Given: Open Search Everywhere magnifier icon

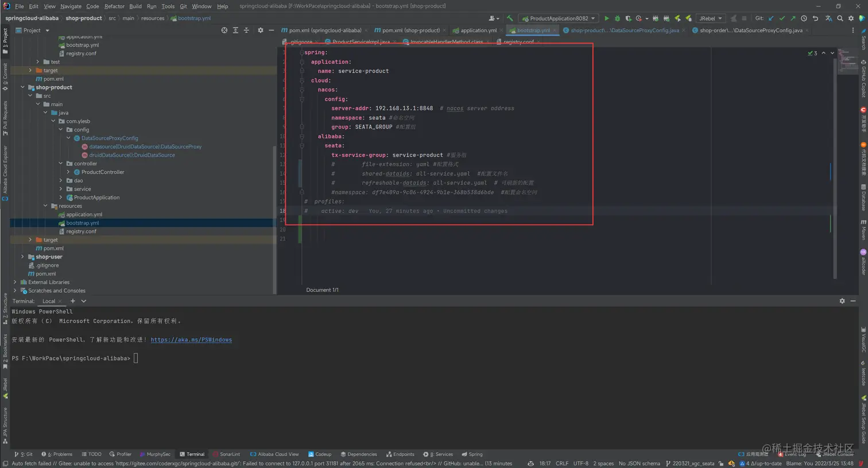Looking at the screenshot, I should (840, 18).
